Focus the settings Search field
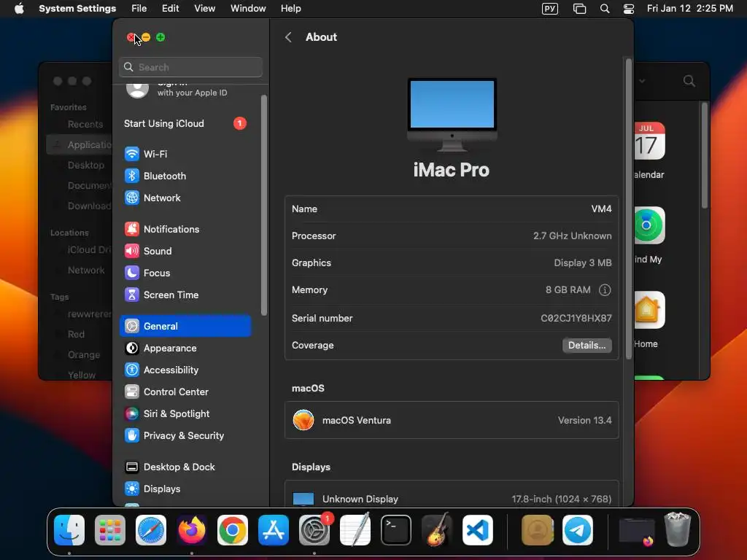747x560 pixels. pos(190,67)
